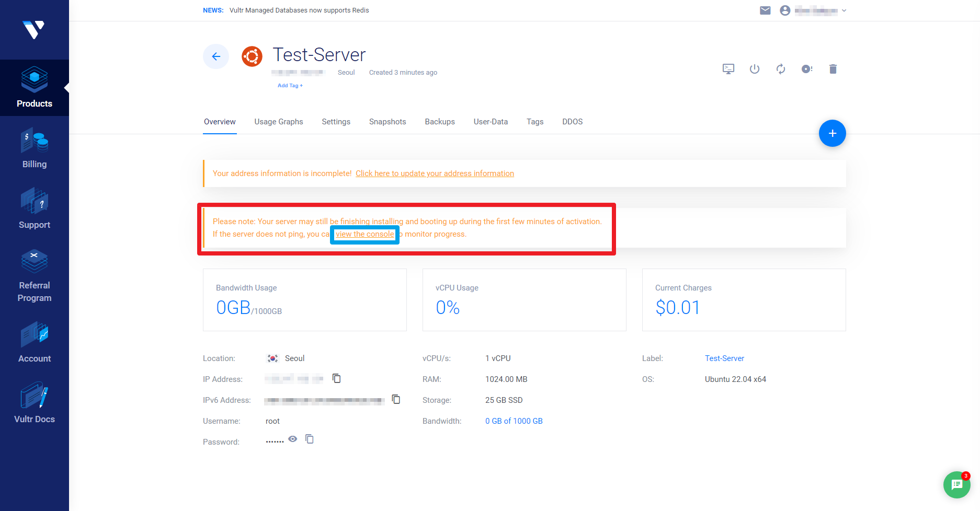Go back using the arrow button
Screen dimensions: 980x511
point(216,56)
